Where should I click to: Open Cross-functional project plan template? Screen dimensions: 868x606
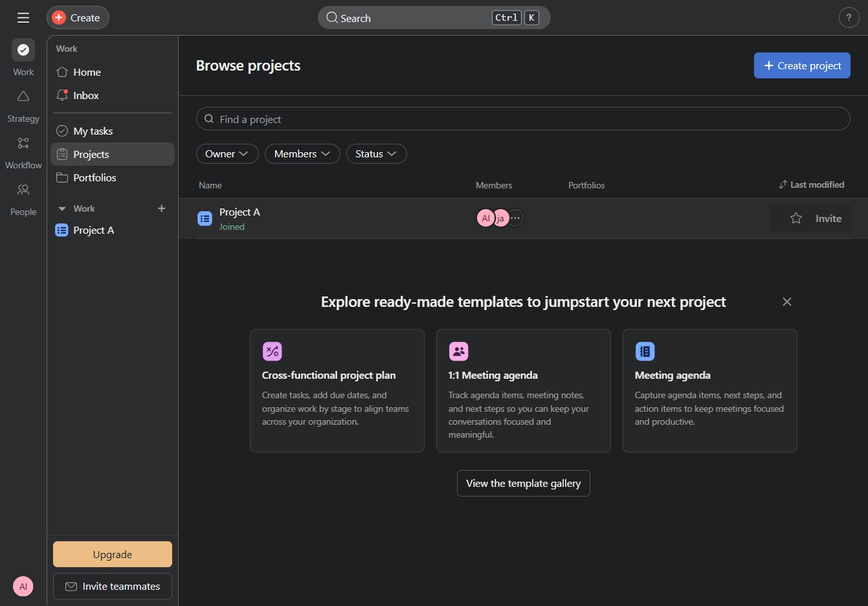pyautogui.click(x=337, y=390)
